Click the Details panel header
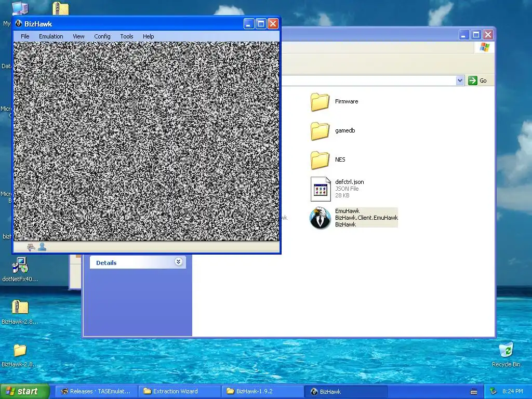The image size is (532, 399). coord(138,262)
